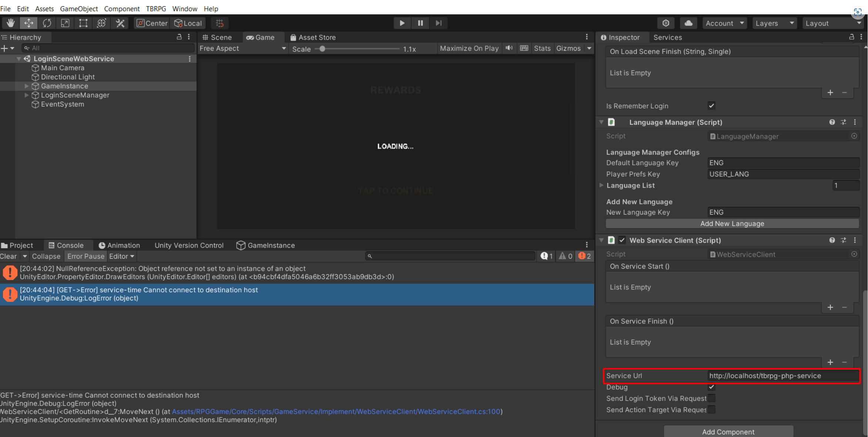
Task: Select the Rotate tool
Action: 47,23
